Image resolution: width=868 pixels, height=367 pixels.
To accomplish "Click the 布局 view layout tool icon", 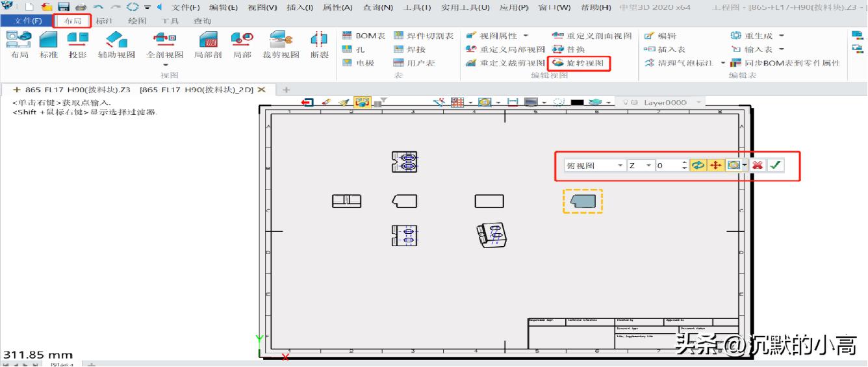I will (x=19, y=45).
